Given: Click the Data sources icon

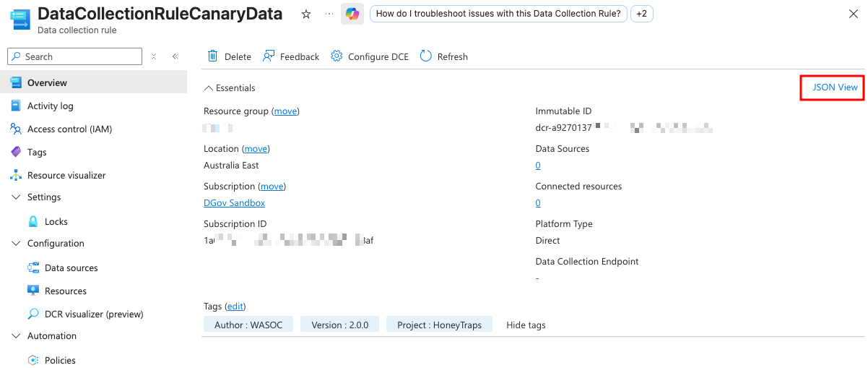Looking at the screenshot, I should 33,268.
